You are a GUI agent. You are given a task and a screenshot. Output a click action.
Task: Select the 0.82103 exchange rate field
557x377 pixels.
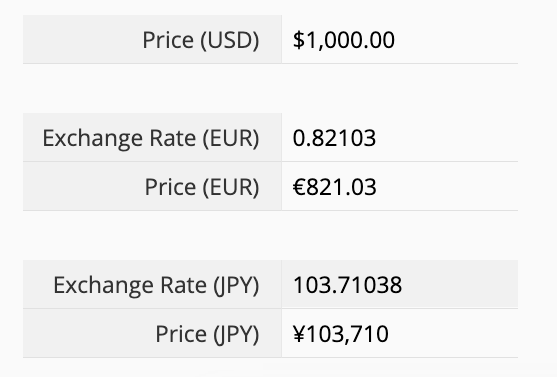click(x=400, y=138)
